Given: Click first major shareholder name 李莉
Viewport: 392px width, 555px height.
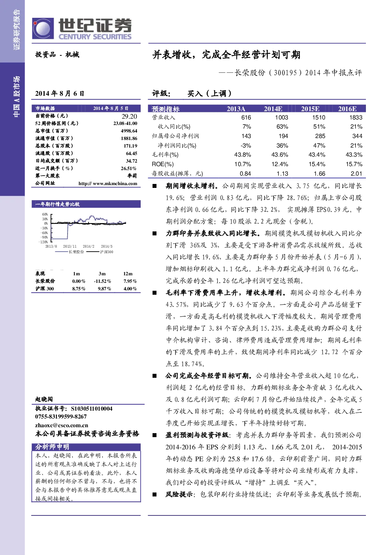Looking at the screenshot, I should [x=132, y=176].
